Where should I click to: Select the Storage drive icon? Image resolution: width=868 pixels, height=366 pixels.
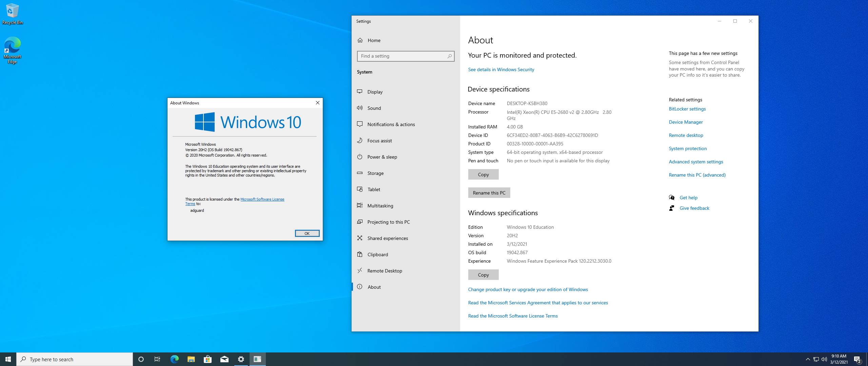(360, 173)
